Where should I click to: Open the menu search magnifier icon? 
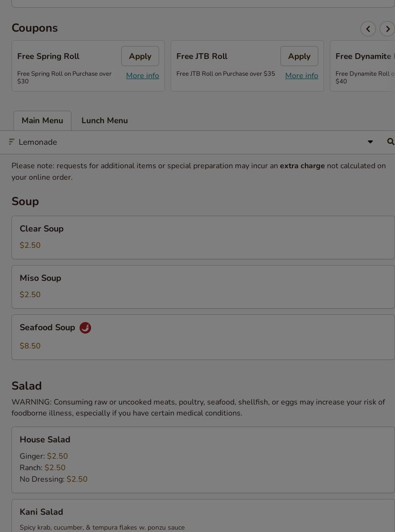click(390, 142)
